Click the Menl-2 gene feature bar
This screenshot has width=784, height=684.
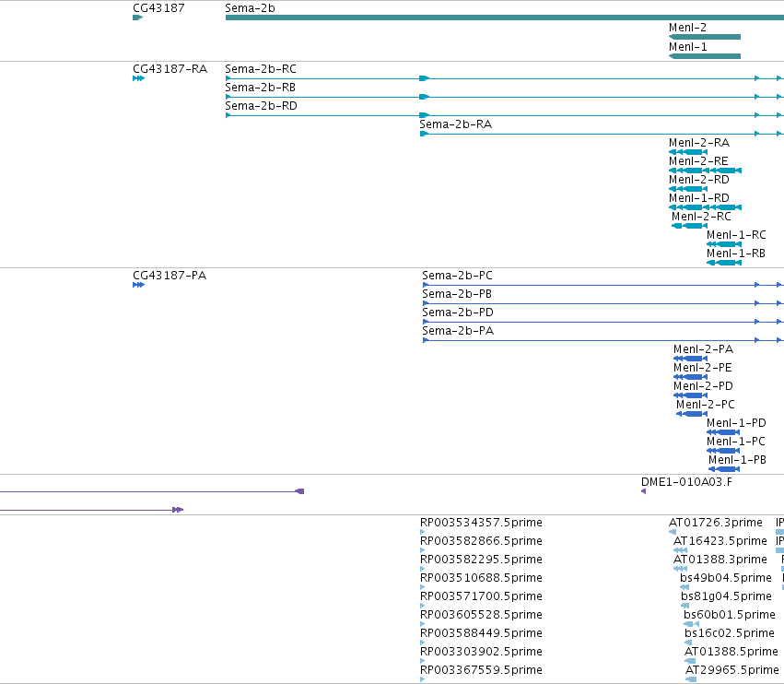click(x=705, y=37)
